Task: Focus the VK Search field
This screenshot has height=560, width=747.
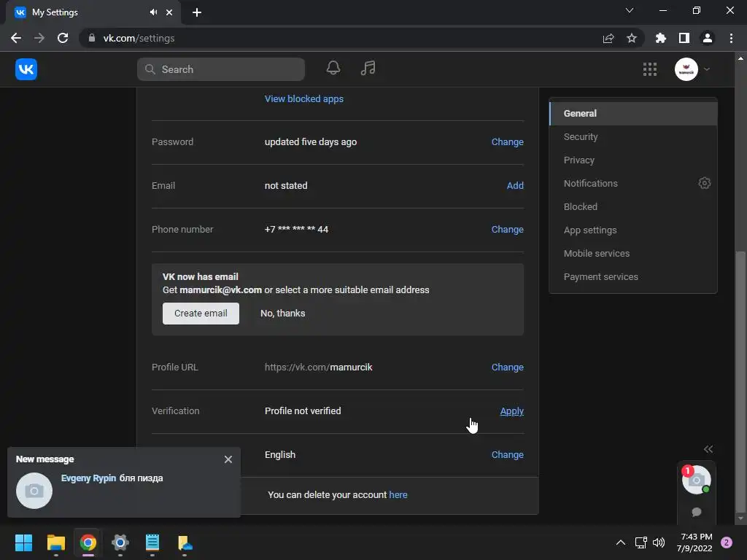Action: pos(221,69)
